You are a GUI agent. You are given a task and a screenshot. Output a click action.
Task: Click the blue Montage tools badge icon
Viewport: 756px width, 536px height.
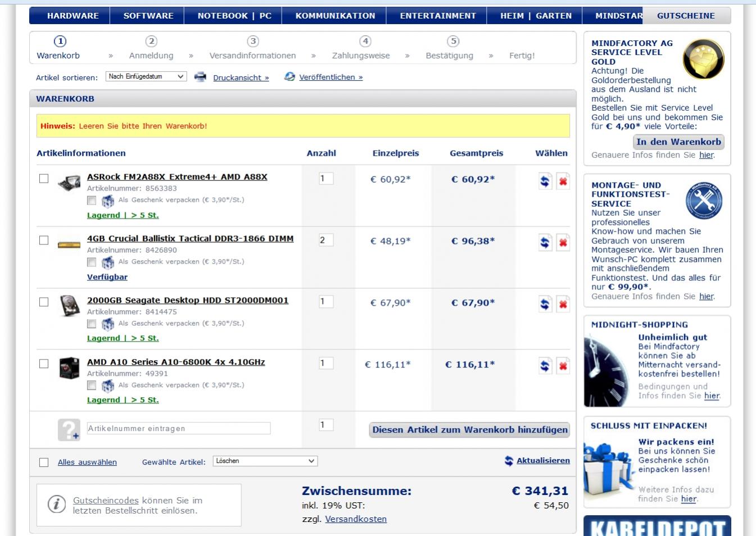tap(704, 201)
